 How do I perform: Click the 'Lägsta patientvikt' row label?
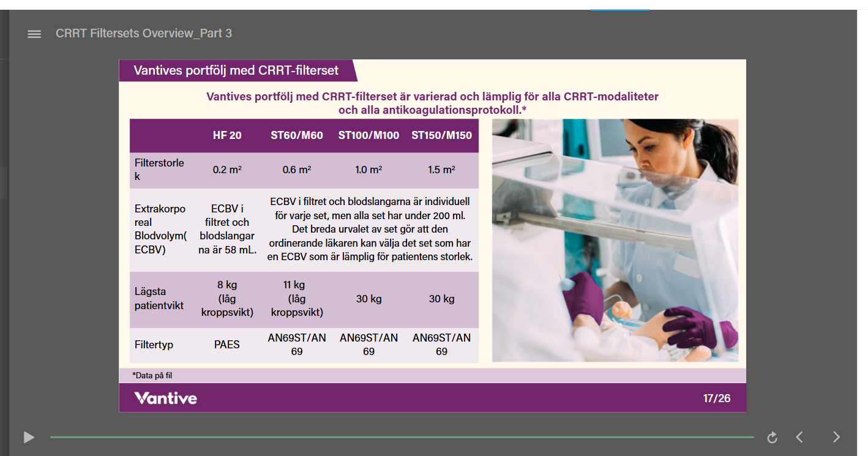pyautogui.click(x=159, y=298)
